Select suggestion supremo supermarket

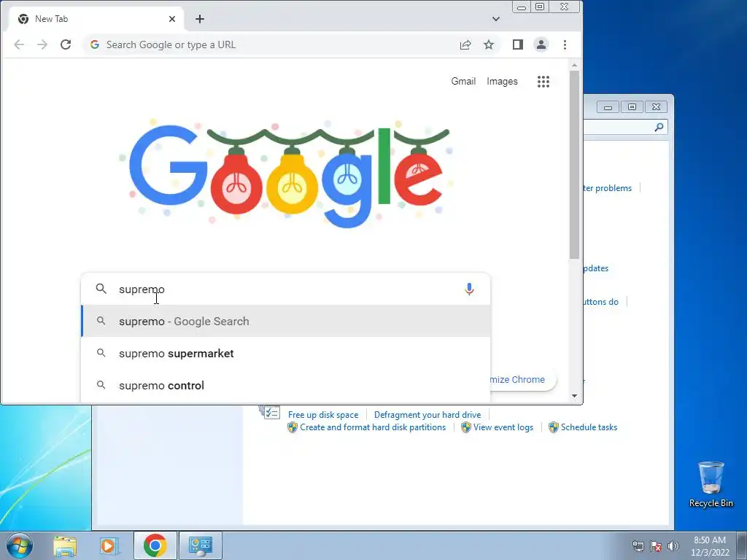pos(286,354)
